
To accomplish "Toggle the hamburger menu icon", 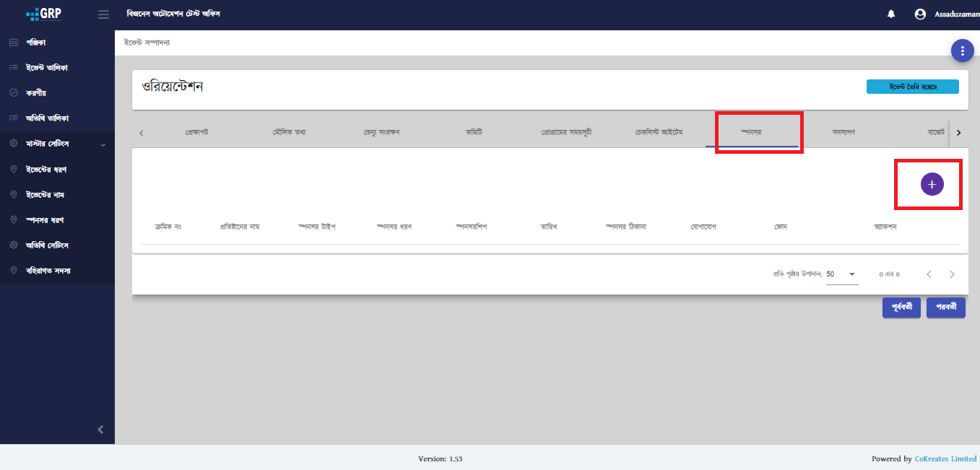I will point(103,14).
